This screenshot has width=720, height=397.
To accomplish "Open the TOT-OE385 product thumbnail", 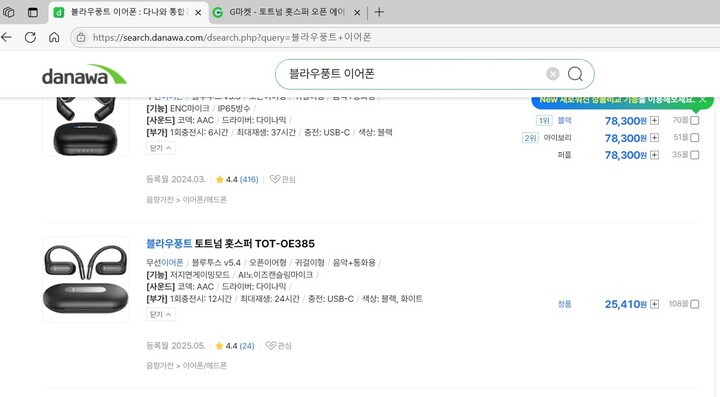I will 85,280.
